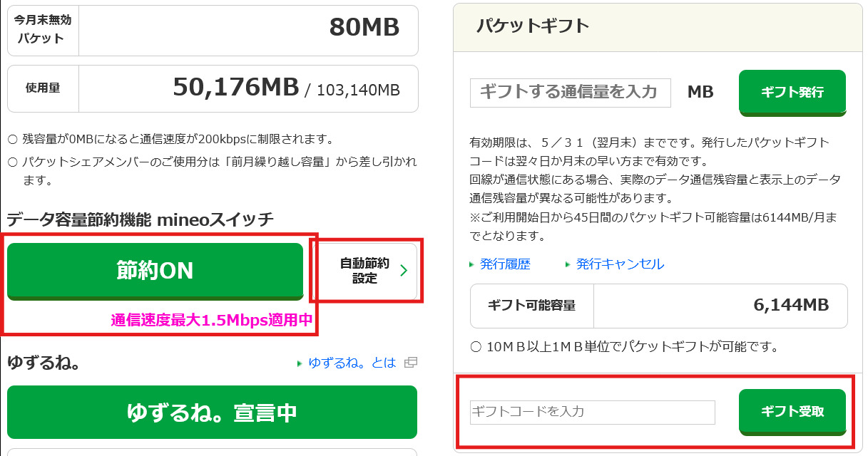Open the 発行キャンセル link
The image size is (868, 456).
620,264
